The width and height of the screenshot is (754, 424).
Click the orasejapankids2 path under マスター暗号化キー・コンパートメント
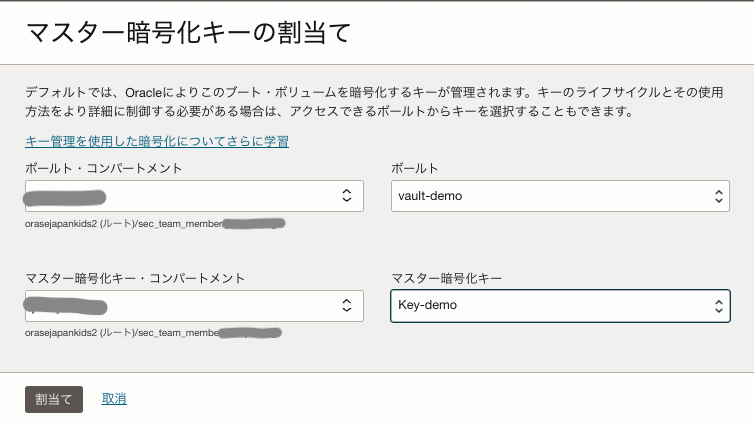point(120,332)
